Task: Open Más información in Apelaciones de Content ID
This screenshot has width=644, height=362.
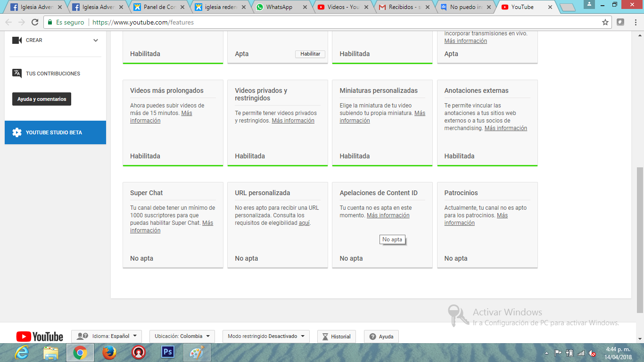Action: click(x=388, y=215)
